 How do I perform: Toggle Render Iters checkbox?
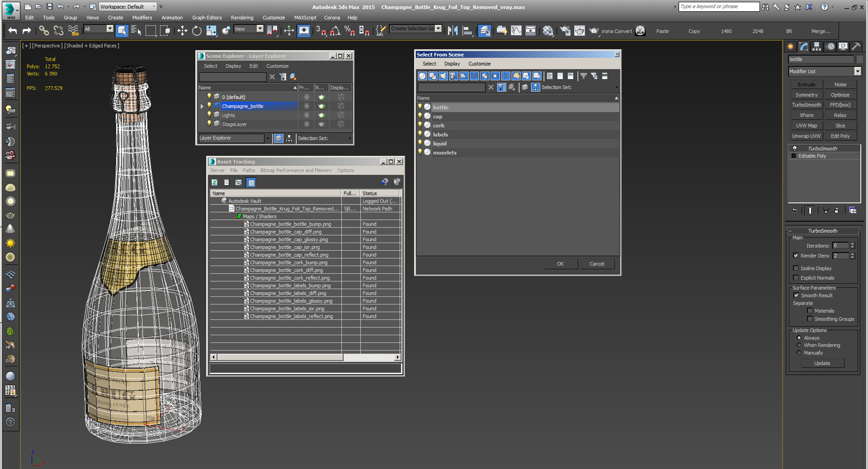pyautogui.click(x=796, y=256)
